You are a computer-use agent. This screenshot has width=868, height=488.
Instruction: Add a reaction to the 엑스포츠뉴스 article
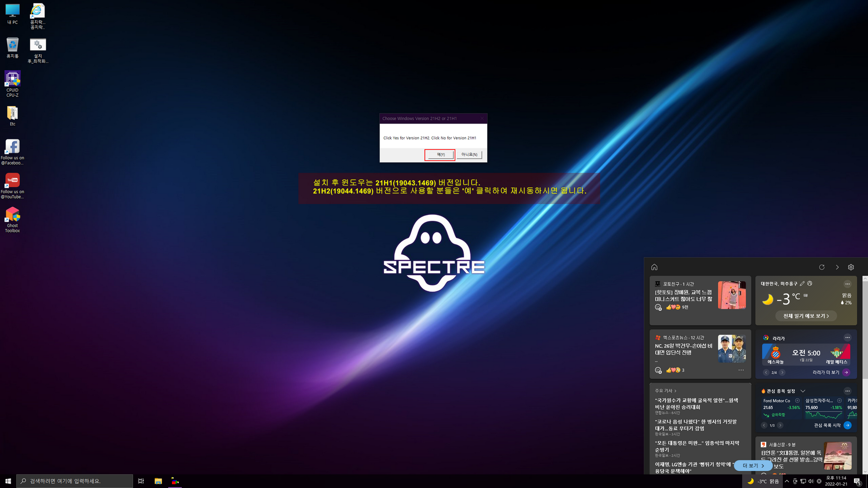tap(658, 370)
